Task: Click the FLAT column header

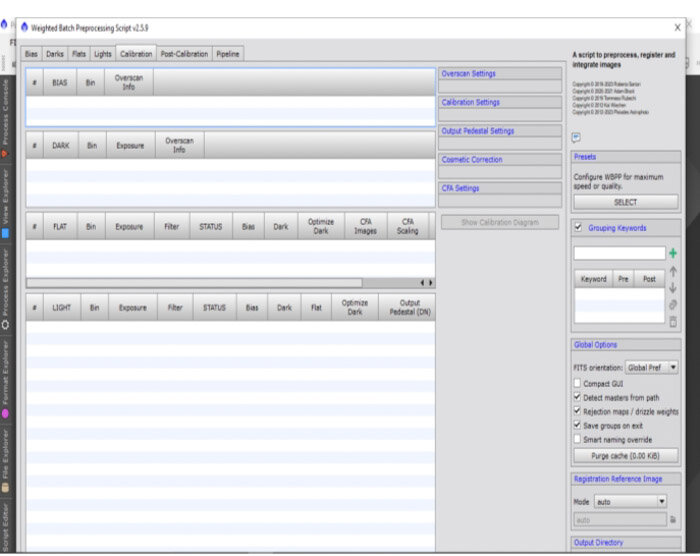Action: pyautogui.click(x=60, y=226)
